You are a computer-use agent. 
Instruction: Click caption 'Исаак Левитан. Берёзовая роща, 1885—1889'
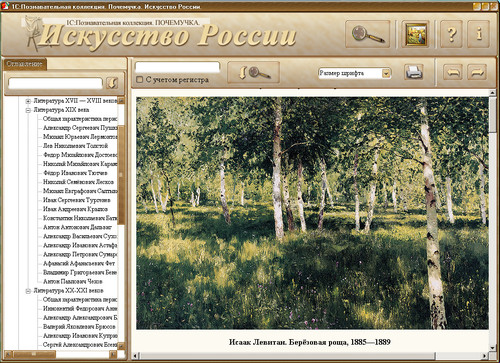point(310,342)
